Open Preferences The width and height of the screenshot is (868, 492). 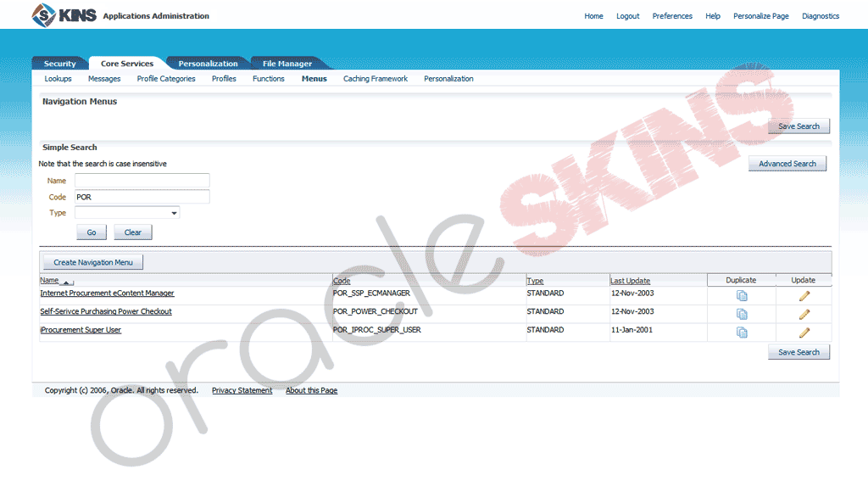[672, 16]
